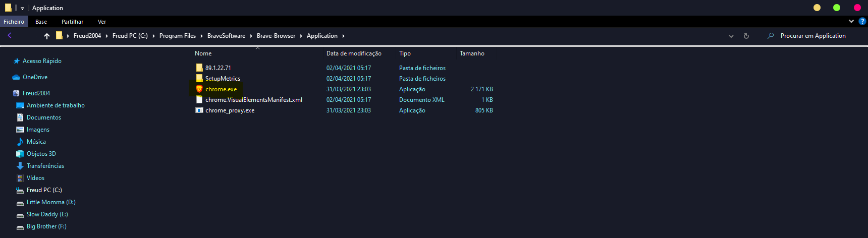This screenshot has width=868, height=238.
Task: Open the help question mark icon
Action: (862, 21)
